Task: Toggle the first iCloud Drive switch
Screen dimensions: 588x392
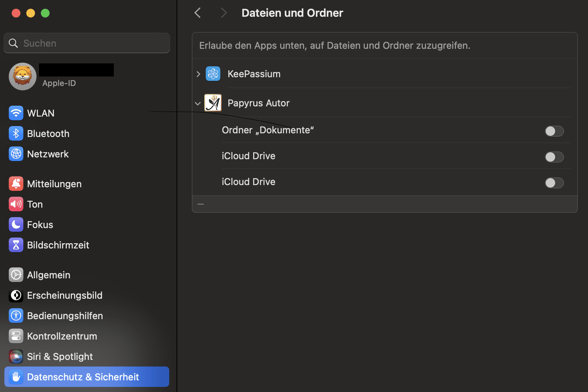Action: click(x=554, y=157)
